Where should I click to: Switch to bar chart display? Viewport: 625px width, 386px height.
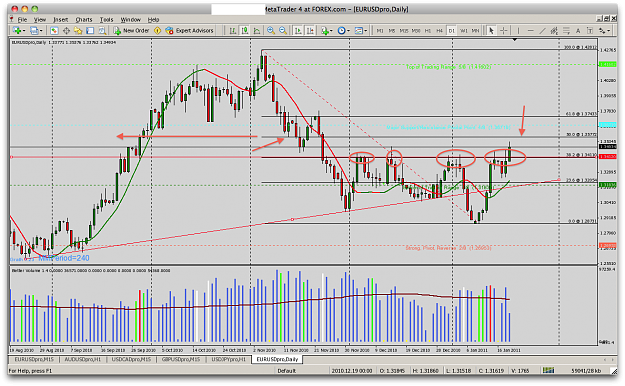click(x=233, y=31)
